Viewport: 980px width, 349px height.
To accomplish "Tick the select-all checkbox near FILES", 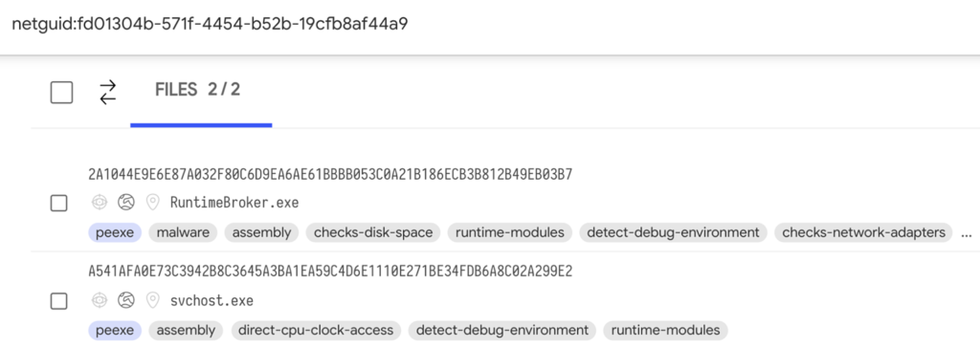I will click(61, 93).
